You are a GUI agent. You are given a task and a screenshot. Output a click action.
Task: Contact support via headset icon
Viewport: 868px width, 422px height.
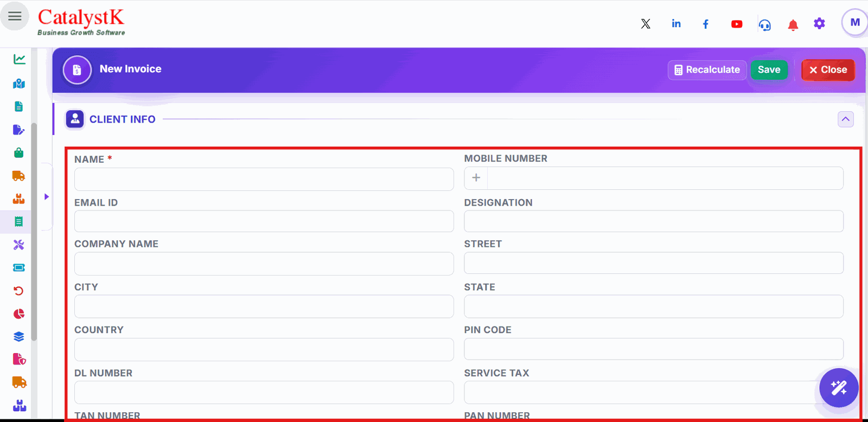[x=765, y=24]
